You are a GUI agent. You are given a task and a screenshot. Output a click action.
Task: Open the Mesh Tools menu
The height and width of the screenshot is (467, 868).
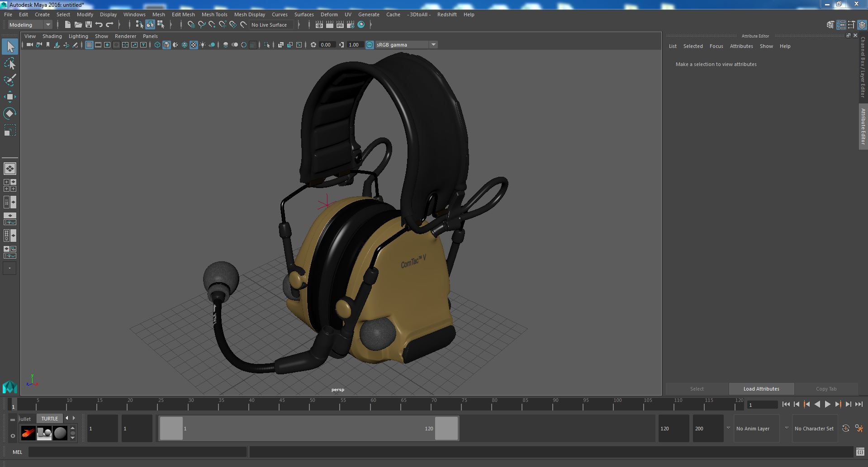[x=214, y=14]
